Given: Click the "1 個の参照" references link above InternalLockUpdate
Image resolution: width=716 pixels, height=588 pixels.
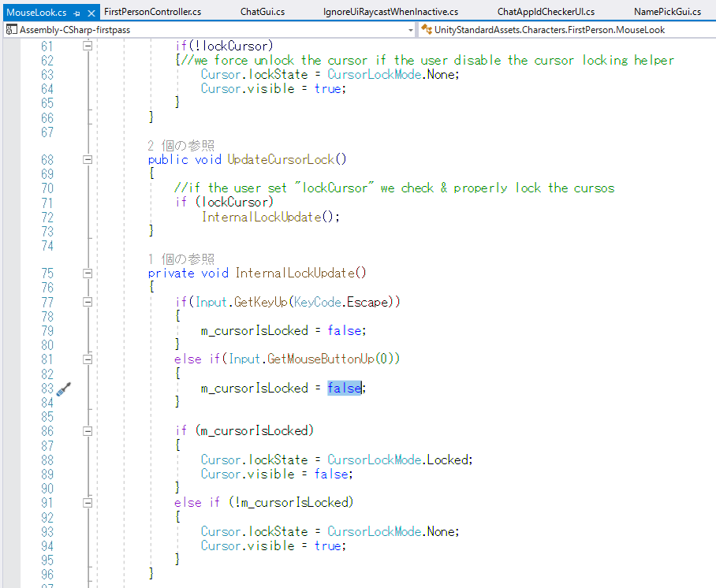Looking at the screenshot, I should pos(181,259).
